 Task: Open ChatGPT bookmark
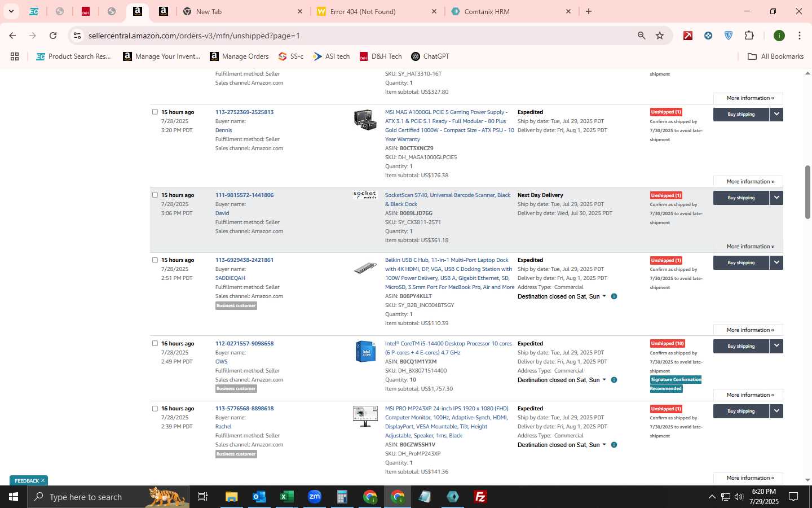coord(430,56)
